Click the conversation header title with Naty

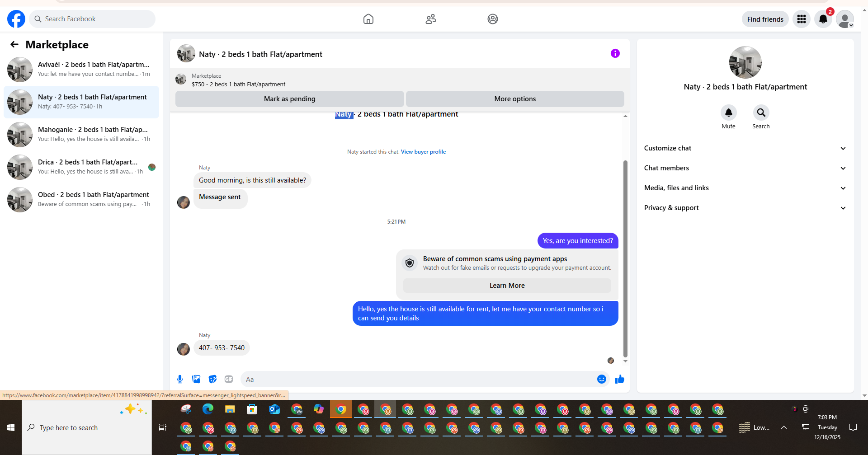click(x=260, y=54)
